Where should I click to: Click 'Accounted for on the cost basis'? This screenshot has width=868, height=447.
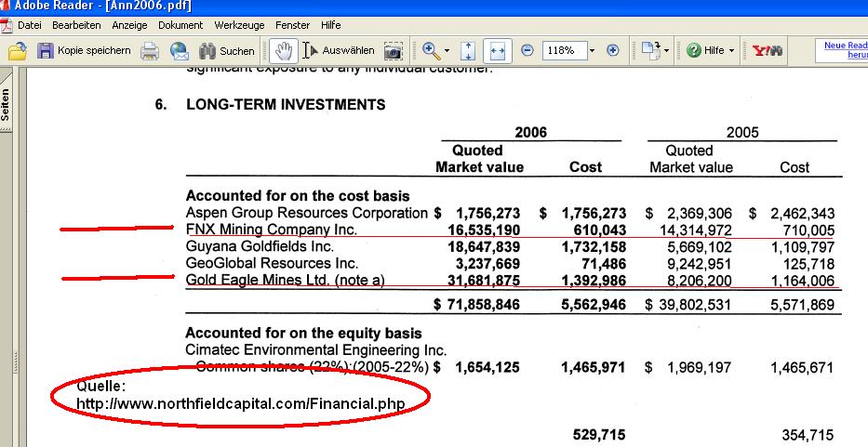(x=298, y=196)
